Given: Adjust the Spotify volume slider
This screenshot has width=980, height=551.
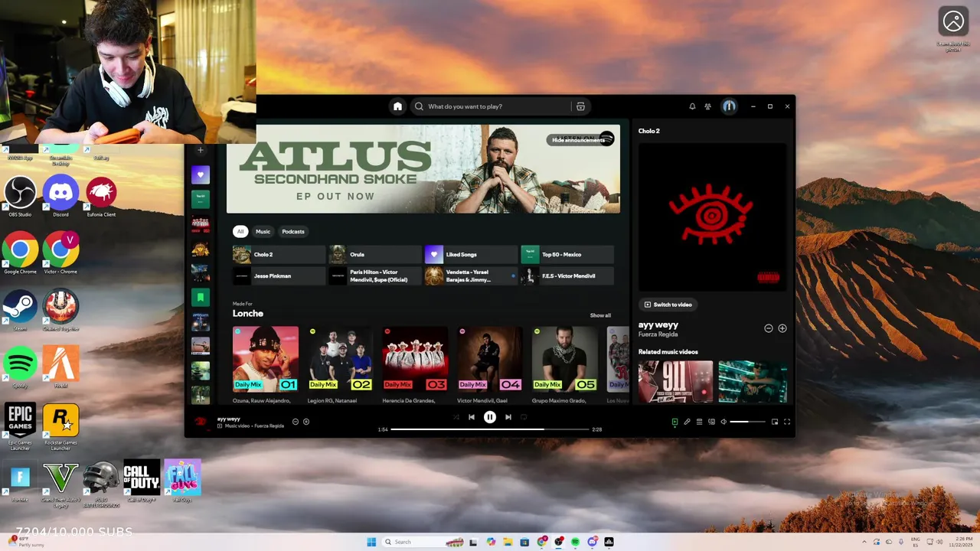Looking at the screenshot, I should tap(747, 422).
